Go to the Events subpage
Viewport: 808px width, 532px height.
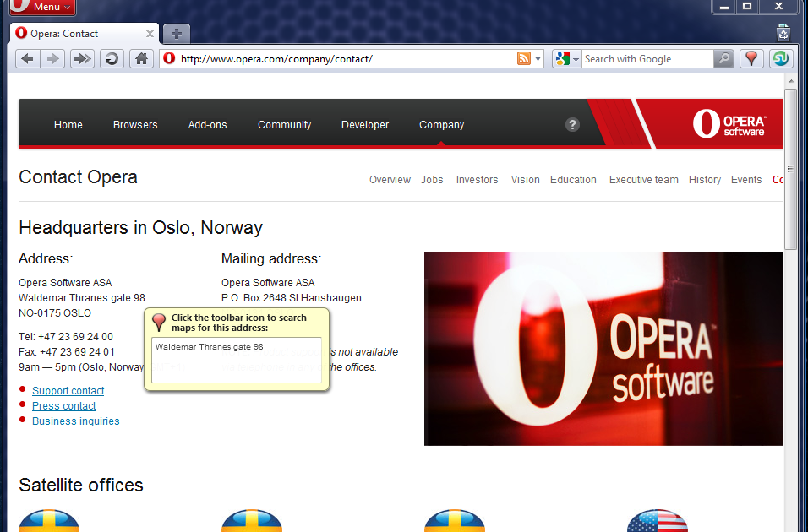click(746, 180)
